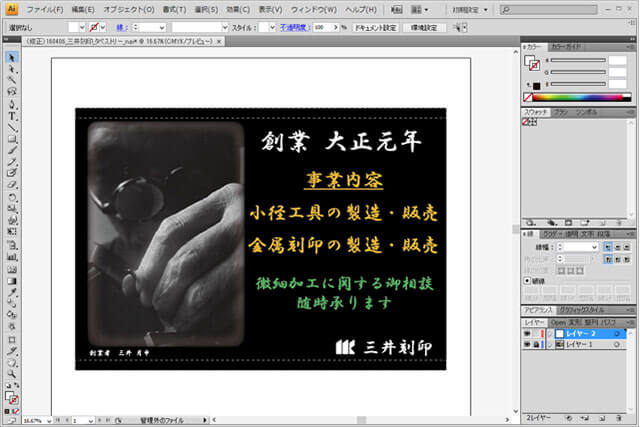Open the オブジェクト(O) menu
This screenshot has width=640, height=427.
(x=129, y=9)
